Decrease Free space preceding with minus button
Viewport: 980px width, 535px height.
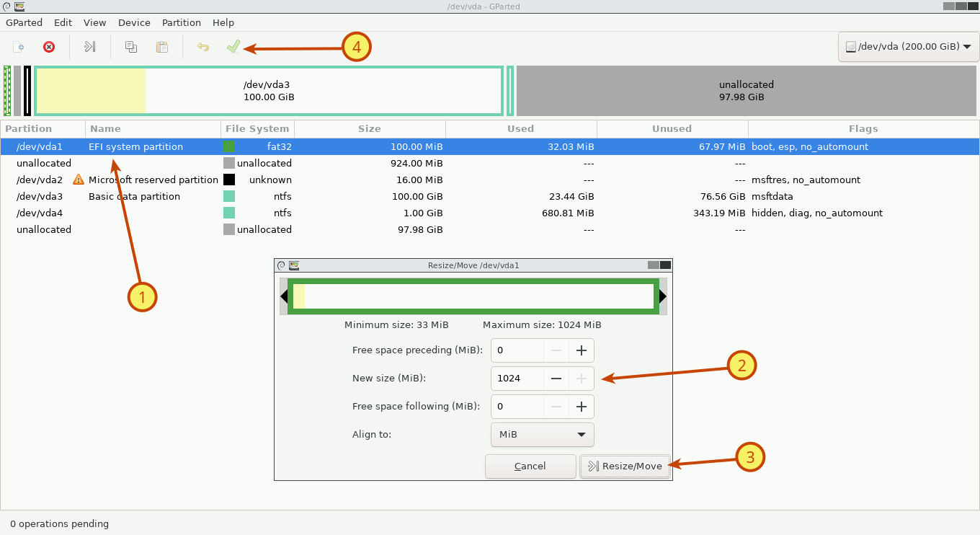tap(556, 350)
